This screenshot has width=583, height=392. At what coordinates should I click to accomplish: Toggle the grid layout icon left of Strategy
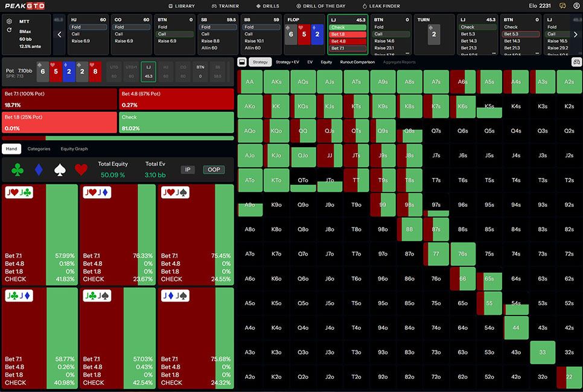pyautogui.click(x=241, y=62)
